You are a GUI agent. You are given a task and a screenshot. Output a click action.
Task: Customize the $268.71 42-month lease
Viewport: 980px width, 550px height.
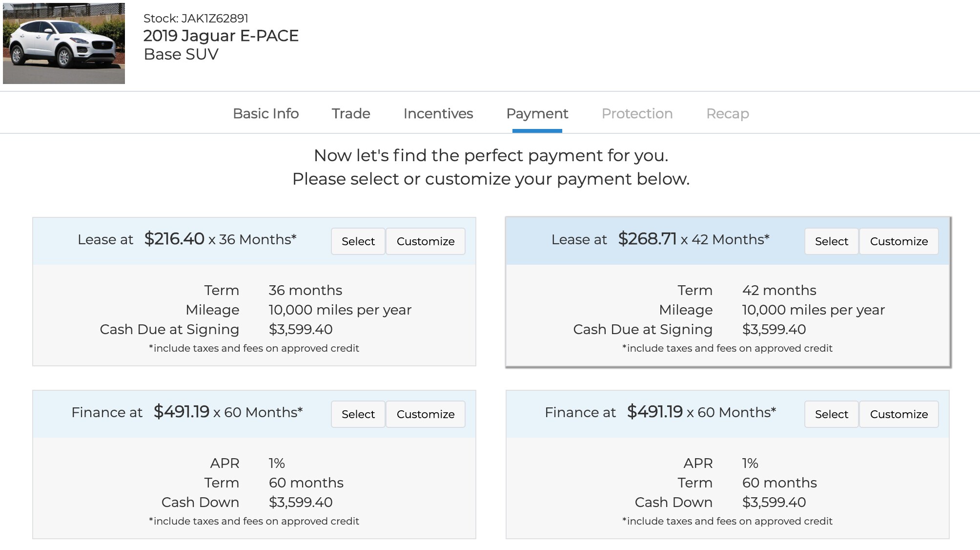899,241
